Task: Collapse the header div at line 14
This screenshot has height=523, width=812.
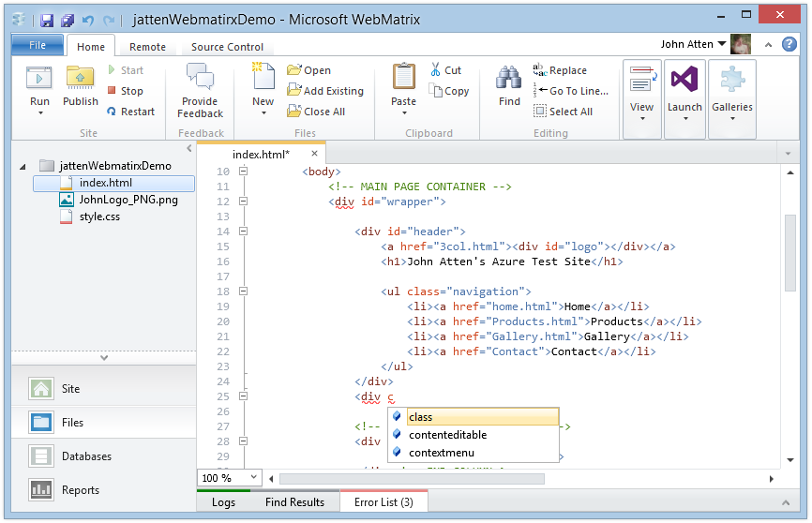Action: (243, 231)
